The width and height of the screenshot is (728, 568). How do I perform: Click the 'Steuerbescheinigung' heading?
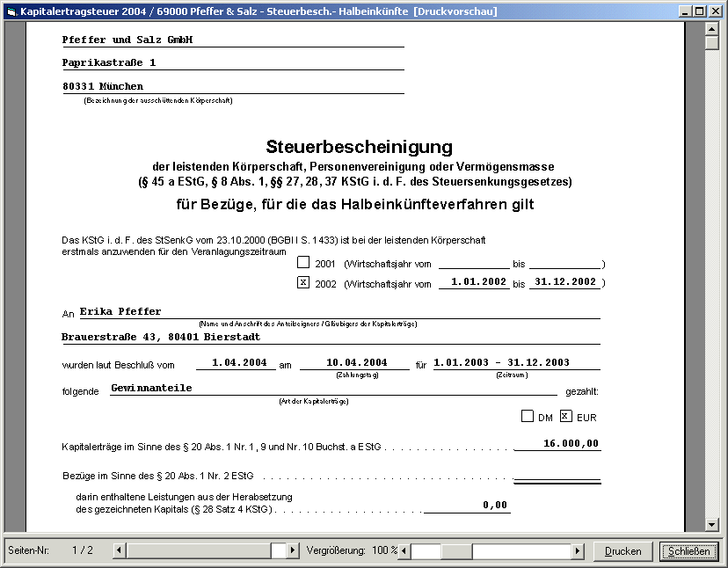[x=360, y=147]
